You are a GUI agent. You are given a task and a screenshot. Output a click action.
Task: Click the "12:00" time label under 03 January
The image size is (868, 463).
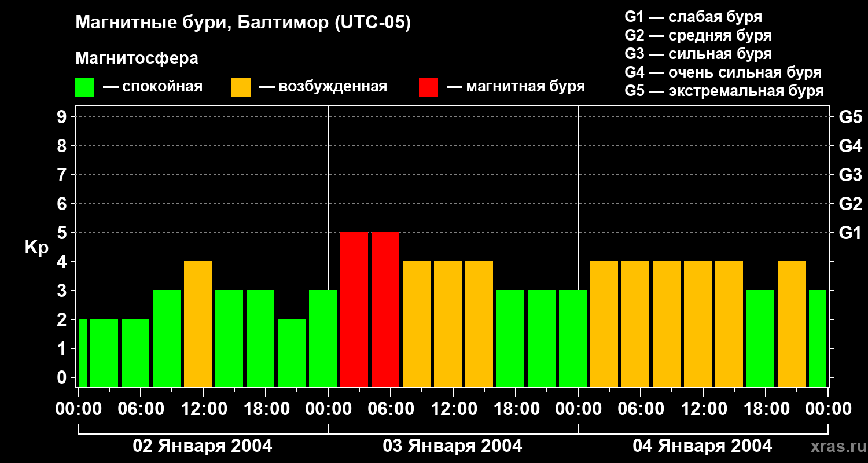[453, 409]
